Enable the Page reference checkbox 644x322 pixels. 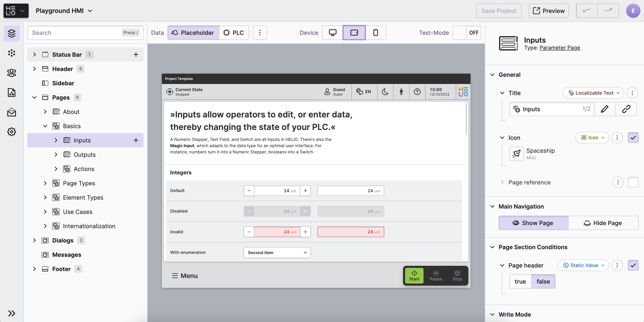[633, 182]
